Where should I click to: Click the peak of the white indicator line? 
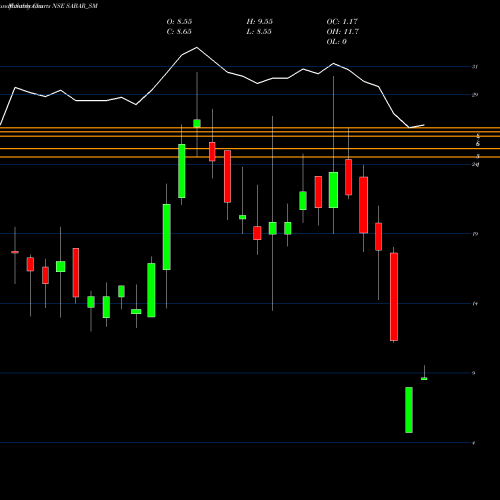197,47
